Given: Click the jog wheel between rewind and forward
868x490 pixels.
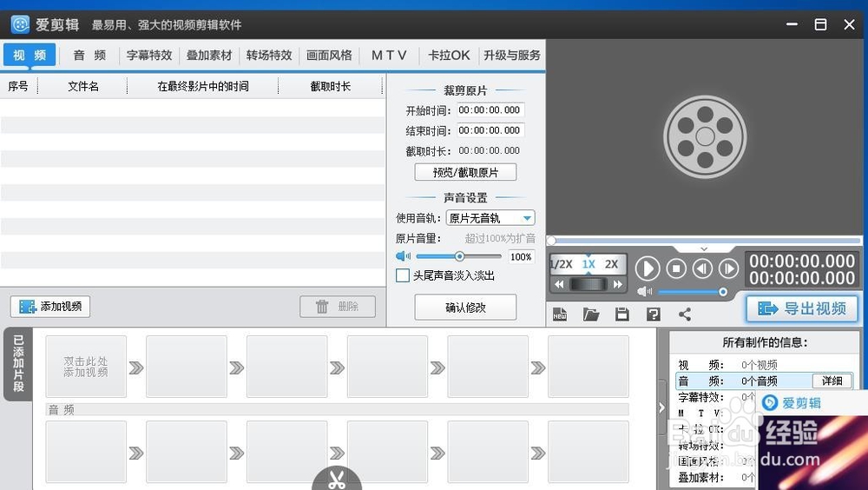Looking at the screenshot, I should pyautogui.click(x=589, y=284).
